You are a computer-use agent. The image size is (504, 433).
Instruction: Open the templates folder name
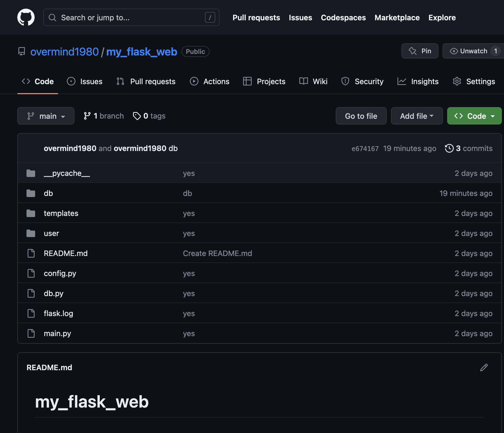(x=61, y=213)
